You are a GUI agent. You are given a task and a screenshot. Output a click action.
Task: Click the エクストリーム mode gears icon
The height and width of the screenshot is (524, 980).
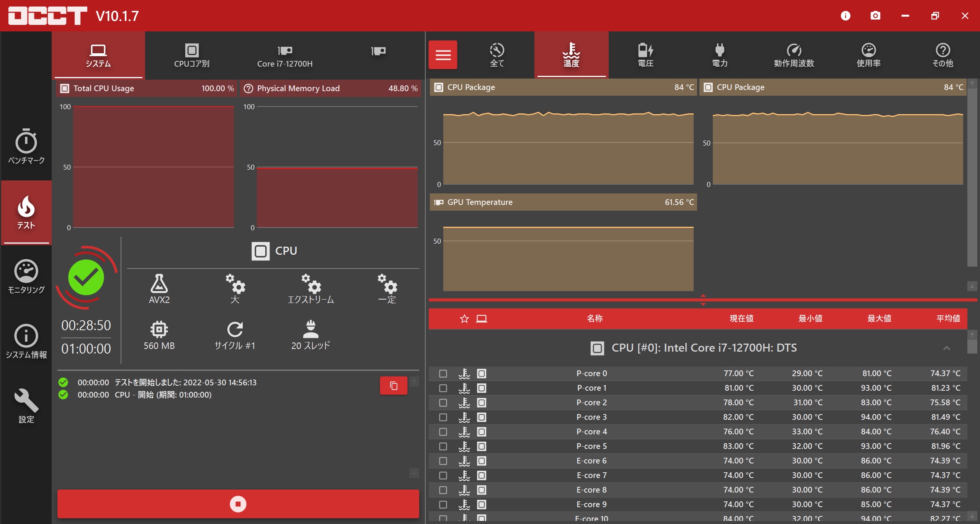coord(311,283)
